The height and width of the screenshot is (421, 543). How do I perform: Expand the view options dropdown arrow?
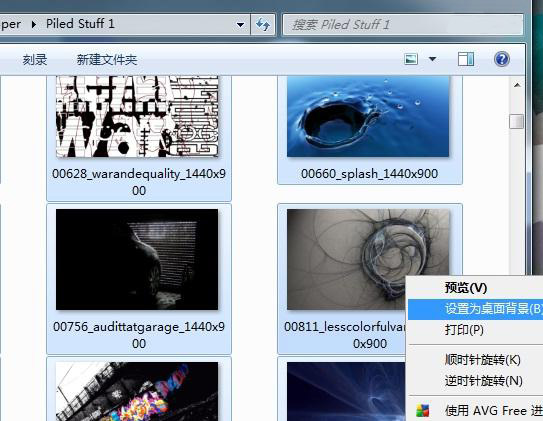pos(432,59)
